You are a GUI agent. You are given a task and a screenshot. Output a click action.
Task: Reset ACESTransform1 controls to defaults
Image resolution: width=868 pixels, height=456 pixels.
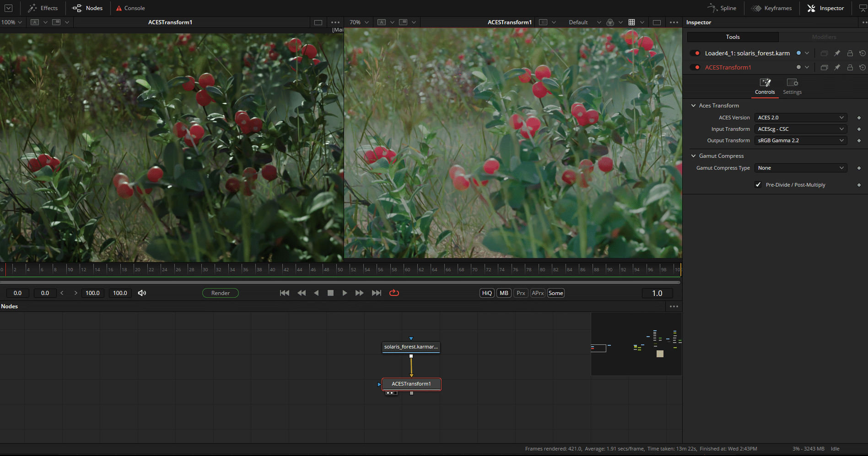click(863, 67)
